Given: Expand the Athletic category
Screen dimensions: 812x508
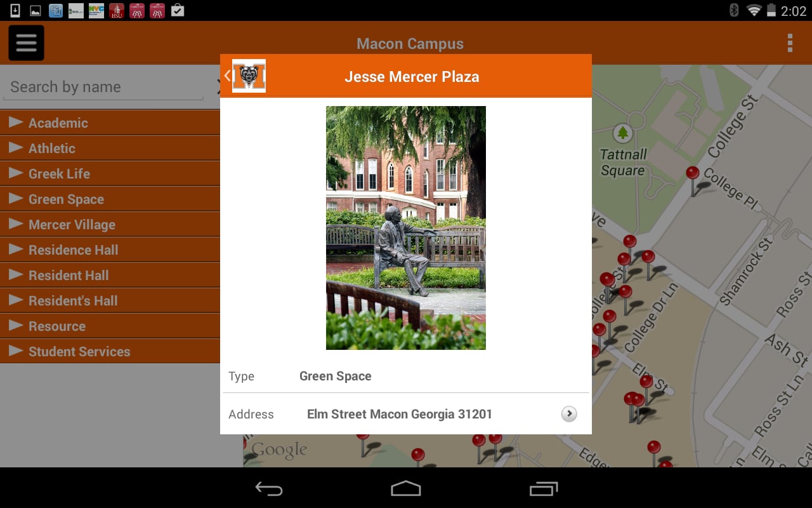Looking at the screenshot, I should [x=110, y=148].
